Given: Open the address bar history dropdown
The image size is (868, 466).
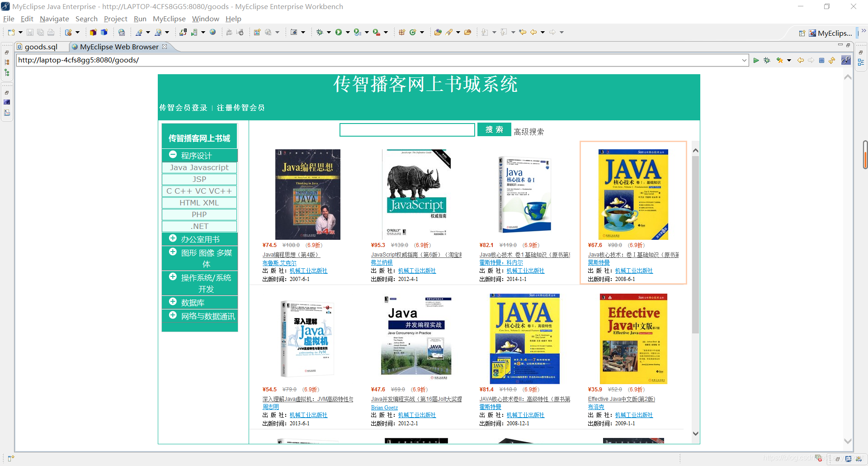Looking at the screenshot, I should click(745, 60).
